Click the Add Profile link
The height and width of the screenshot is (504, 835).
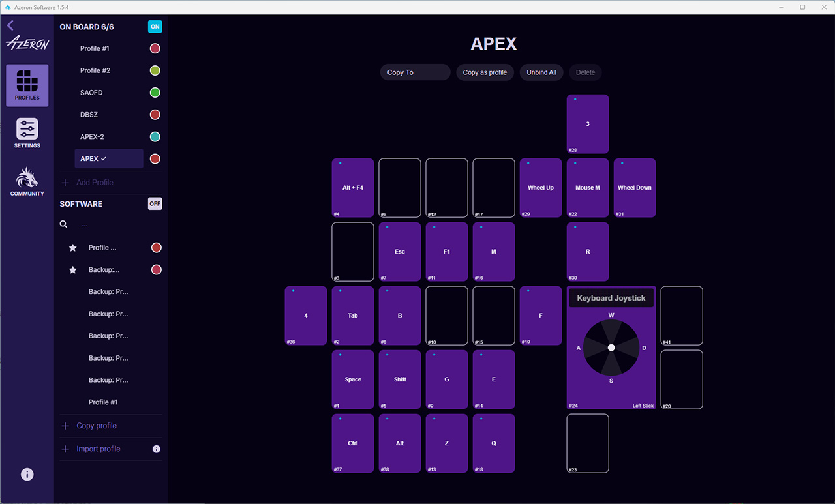click(x=95, y=183)
